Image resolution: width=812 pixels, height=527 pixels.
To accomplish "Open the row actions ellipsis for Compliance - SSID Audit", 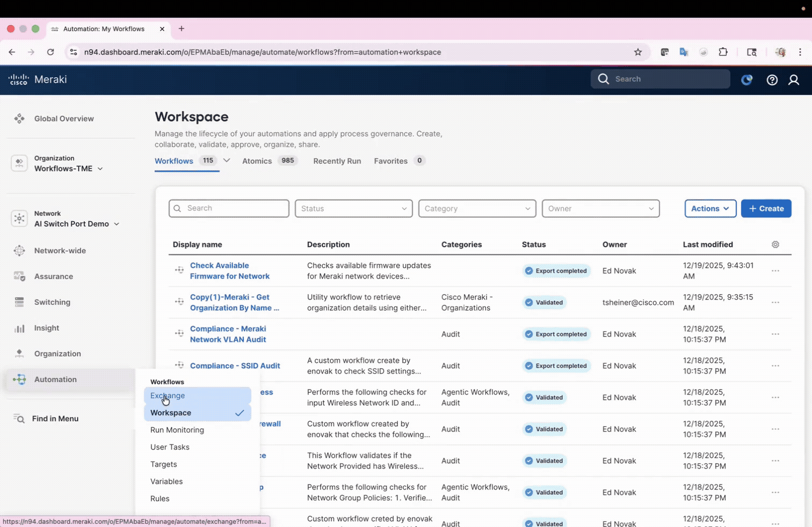I will click(x=775, y=365).
